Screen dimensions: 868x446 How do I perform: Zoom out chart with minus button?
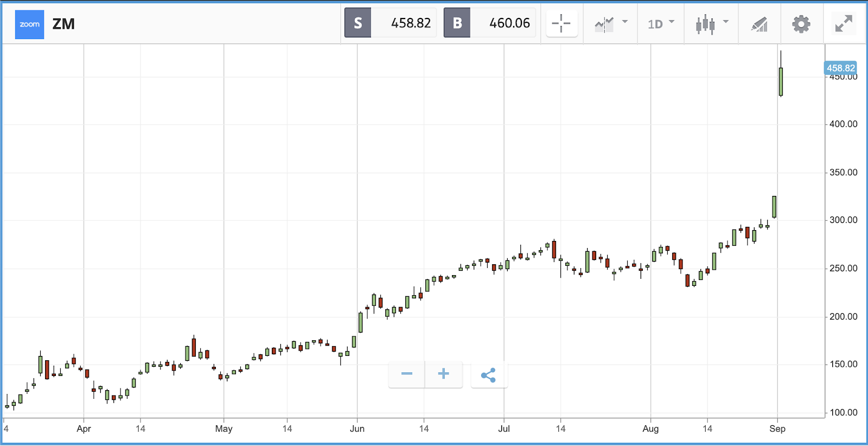(407, 374)
